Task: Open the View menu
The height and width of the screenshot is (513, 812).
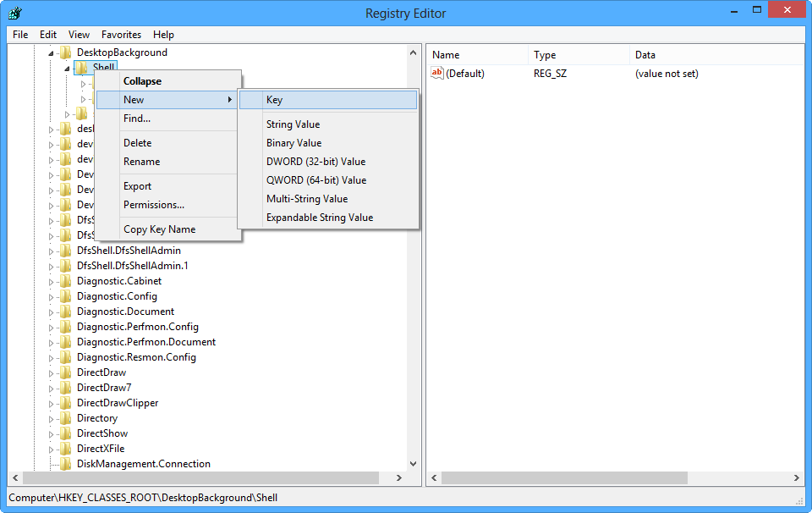Action: [x=79, y=35]
